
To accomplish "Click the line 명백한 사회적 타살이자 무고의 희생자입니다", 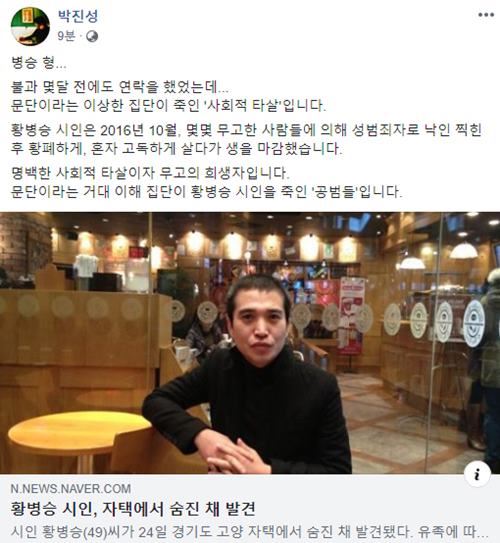I will pos(150,173).
